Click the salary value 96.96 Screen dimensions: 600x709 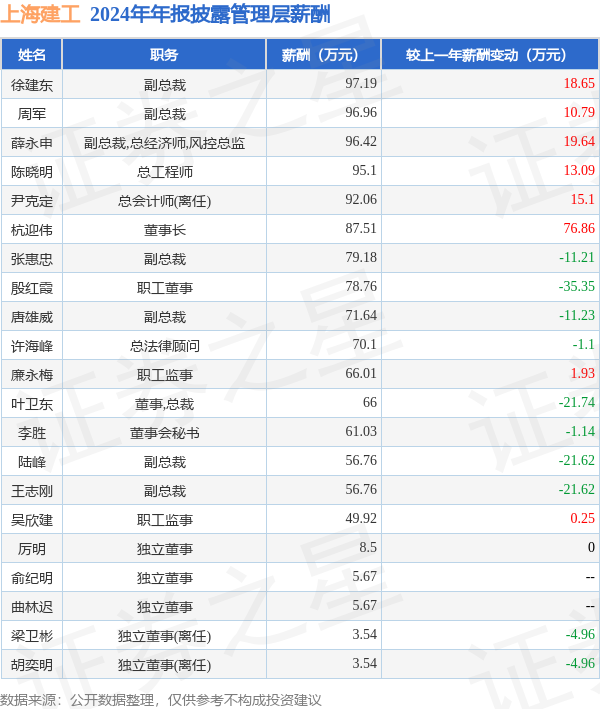pyautogui.click(x=361, y=112)
